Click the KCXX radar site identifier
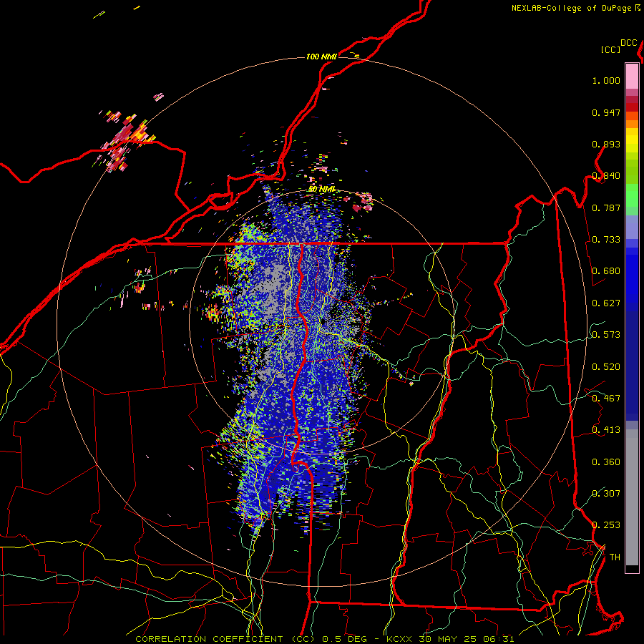Viewport: 644px width, 644px height. pos(399,639)
